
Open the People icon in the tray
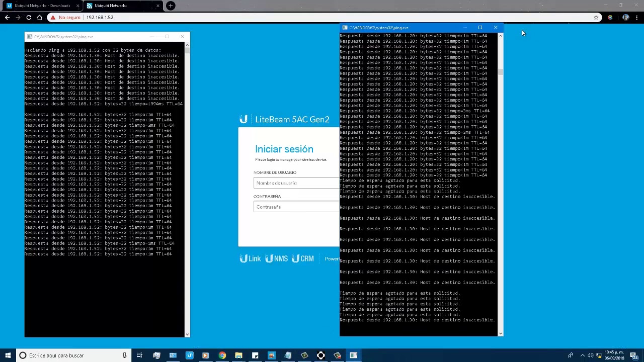click(x=571, y=355)
